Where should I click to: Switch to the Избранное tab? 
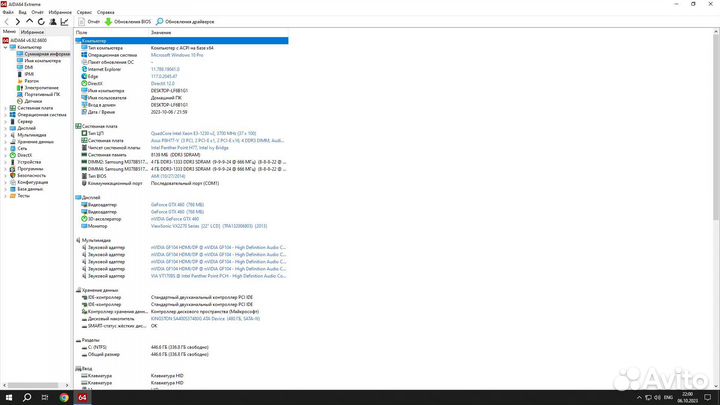[x=33, y=32]
